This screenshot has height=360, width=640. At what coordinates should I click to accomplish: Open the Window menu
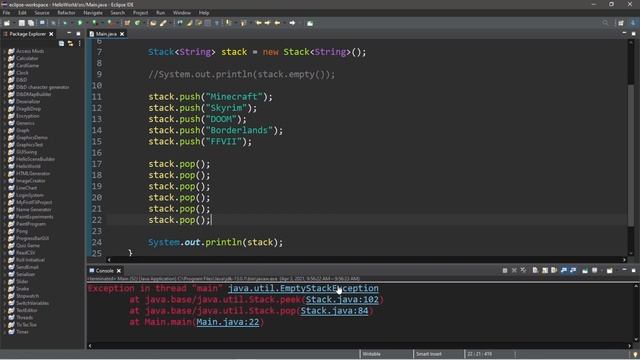pyautogui.click(x=182, y=13)
